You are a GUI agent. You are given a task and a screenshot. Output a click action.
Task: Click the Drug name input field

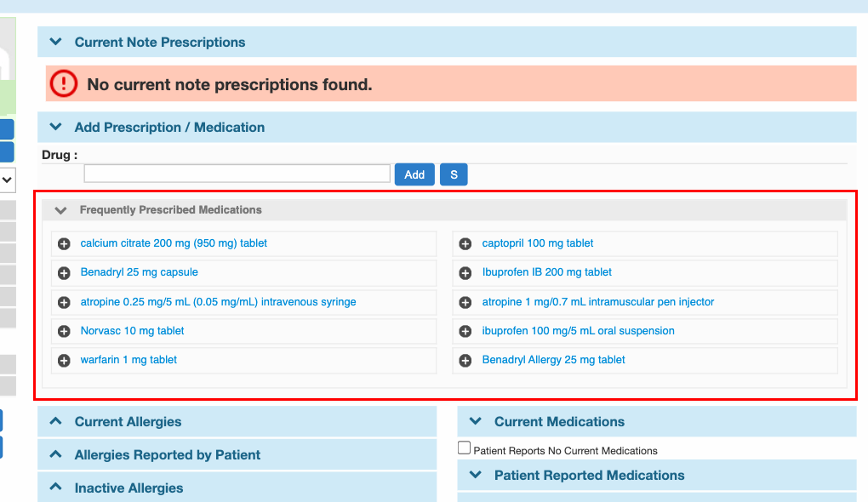237,174
